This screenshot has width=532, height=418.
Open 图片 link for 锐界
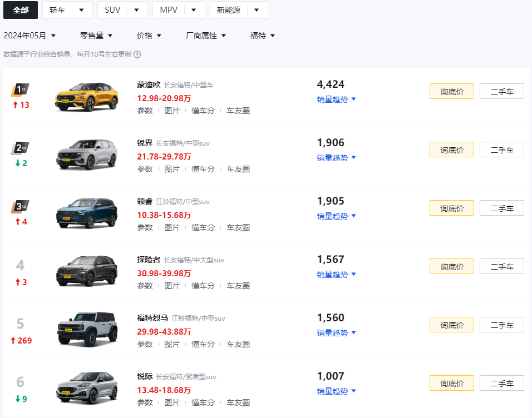click(172, 169)
